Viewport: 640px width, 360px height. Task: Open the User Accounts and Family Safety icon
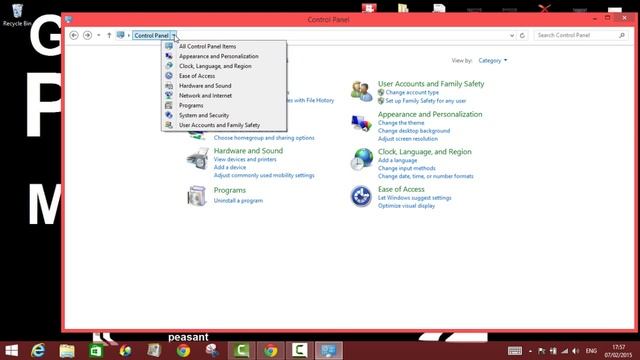click(362, 91)
